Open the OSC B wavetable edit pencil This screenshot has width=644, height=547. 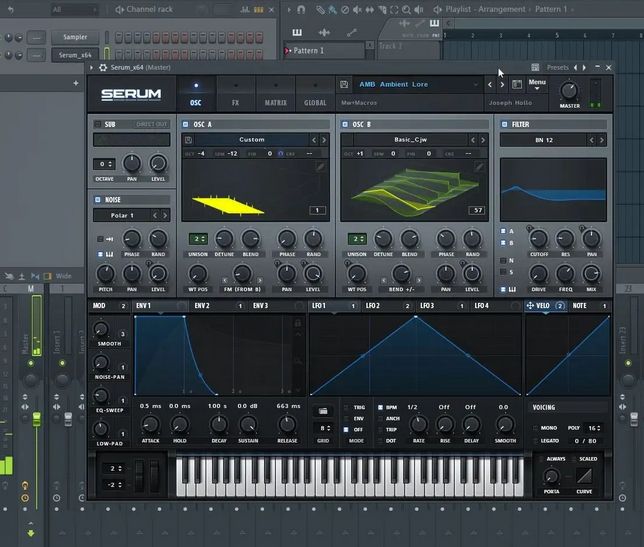pos(479,167)
